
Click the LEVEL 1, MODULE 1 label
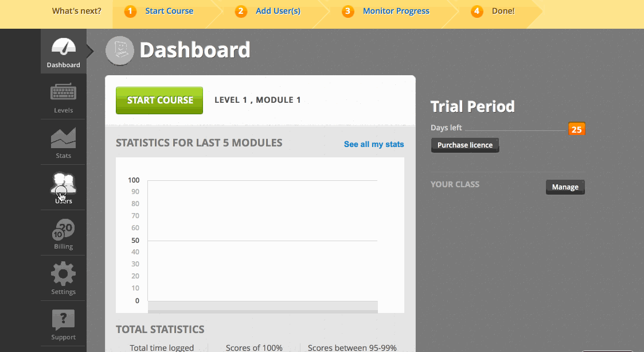[256, 99]
